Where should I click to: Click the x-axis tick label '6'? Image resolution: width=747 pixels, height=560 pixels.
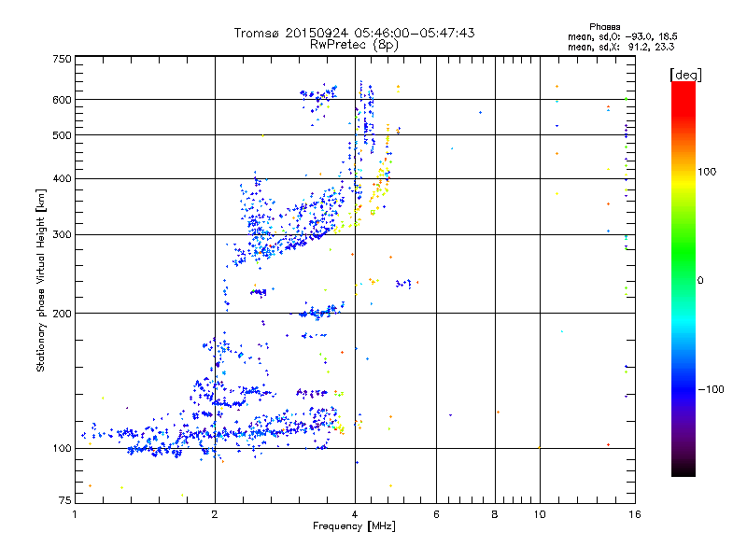click(436, 514)
